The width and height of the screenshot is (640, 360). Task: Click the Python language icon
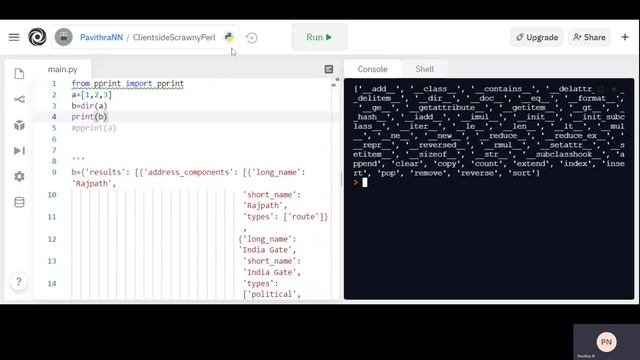click(x=229, y=37)
